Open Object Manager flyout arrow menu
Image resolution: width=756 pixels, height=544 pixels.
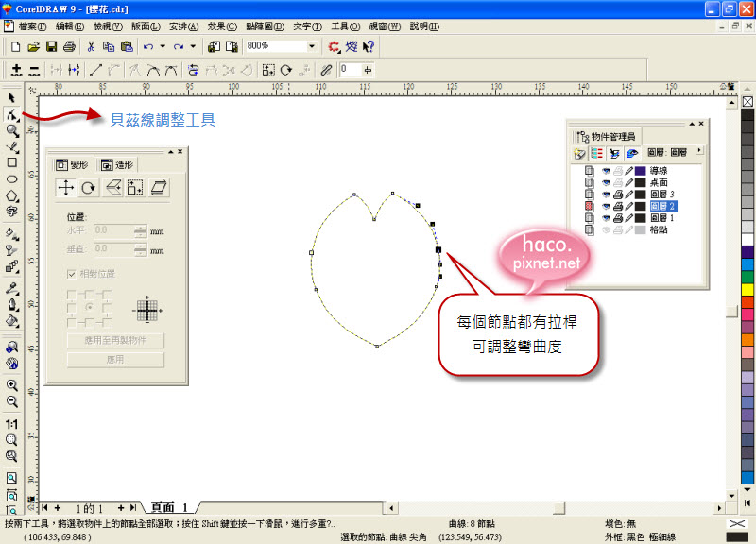tap(699, 151)
